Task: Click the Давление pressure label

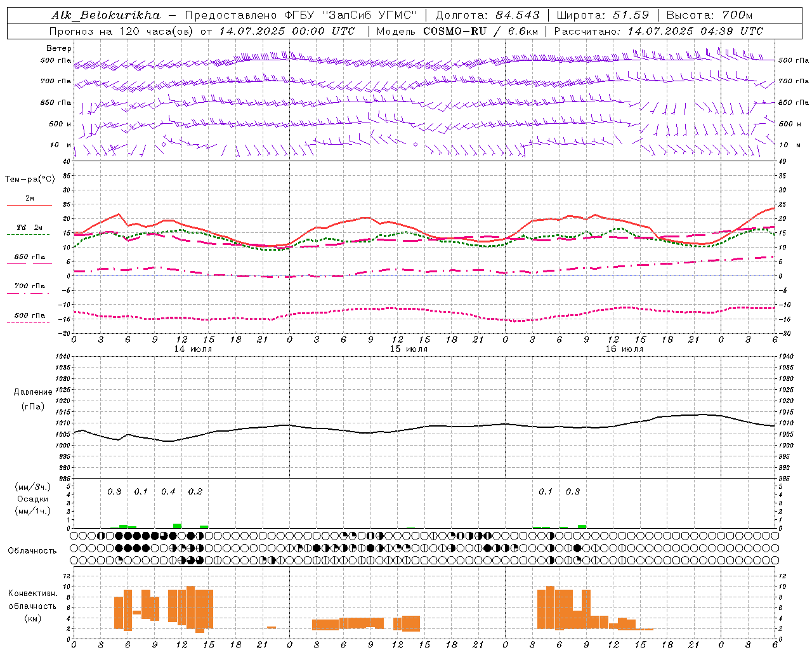Action: (33, 392)
